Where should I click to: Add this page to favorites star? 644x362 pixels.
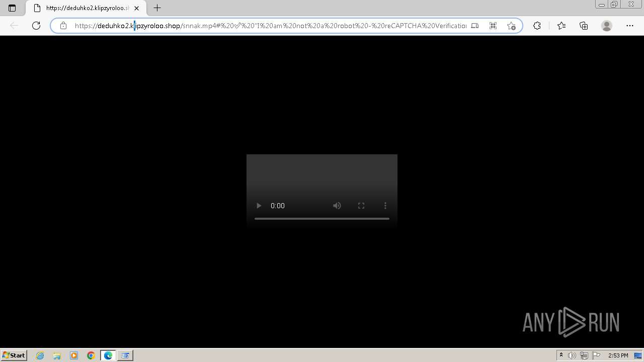coord(511,26)
